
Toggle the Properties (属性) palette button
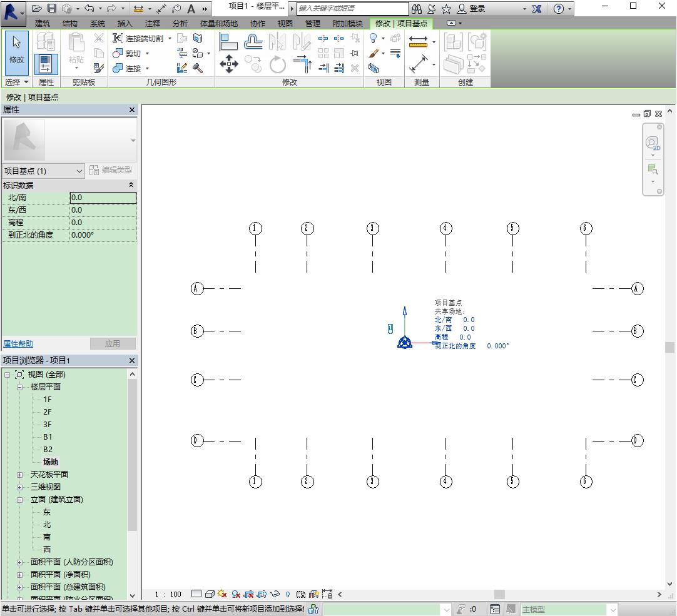[x=46, y=63]
